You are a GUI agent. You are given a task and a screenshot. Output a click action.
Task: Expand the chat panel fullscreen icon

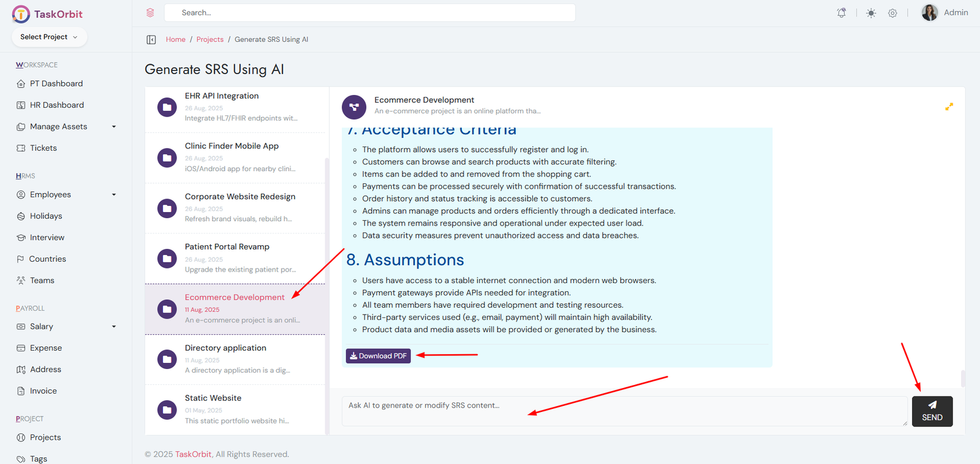point(949,107)
